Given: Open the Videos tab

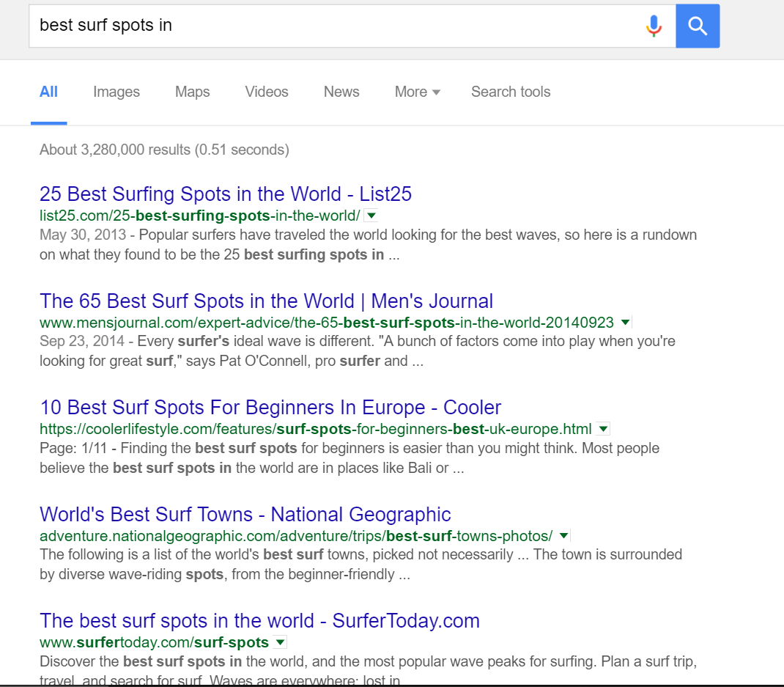Looking at the screenshot, I should pos(267,92).
